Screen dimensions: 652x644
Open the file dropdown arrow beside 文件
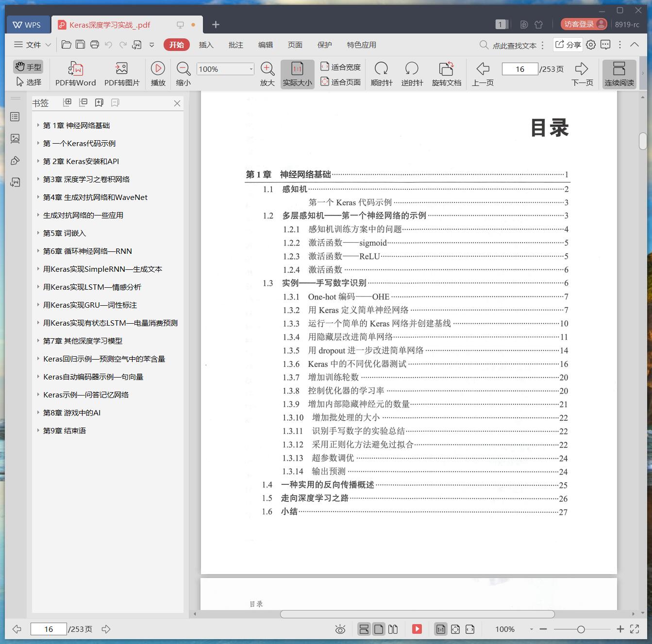(48, 45)
